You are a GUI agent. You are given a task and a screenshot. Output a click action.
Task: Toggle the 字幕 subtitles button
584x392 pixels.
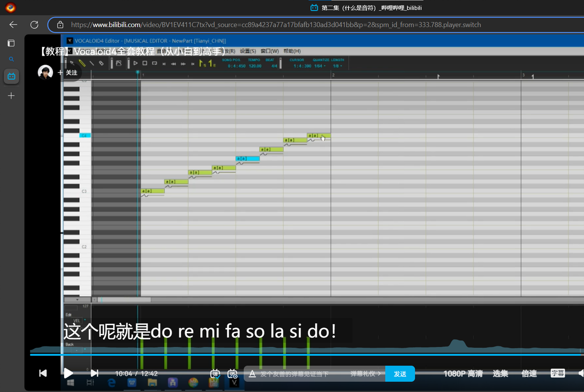point(558,373)
